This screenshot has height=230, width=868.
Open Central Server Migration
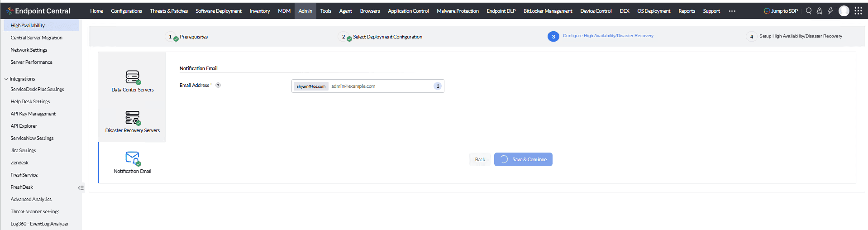pos(37,38)
